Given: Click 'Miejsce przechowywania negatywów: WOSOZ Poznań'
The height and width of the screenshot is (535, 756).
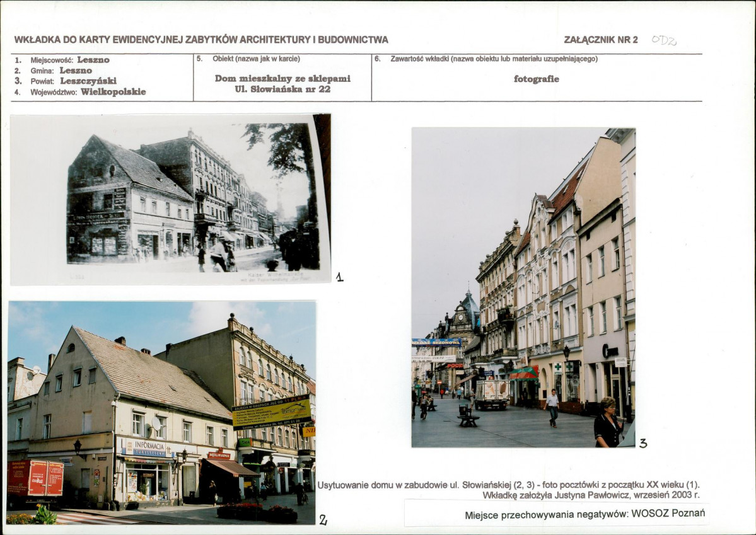Looking at the screenshot, I should coord(585,514).
